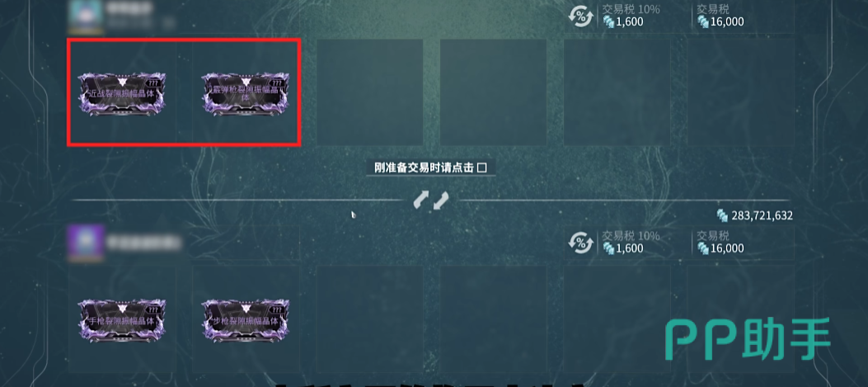Click the upper 交易税 10% label

pos(631,9)
